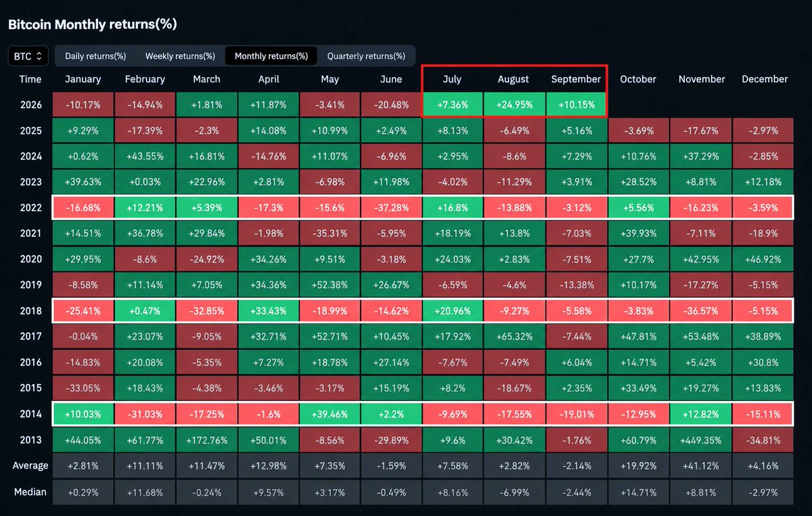Select the 2025 February cell -17.39%
The height and width of the screenshot is (516, 812).
(145, 131)
